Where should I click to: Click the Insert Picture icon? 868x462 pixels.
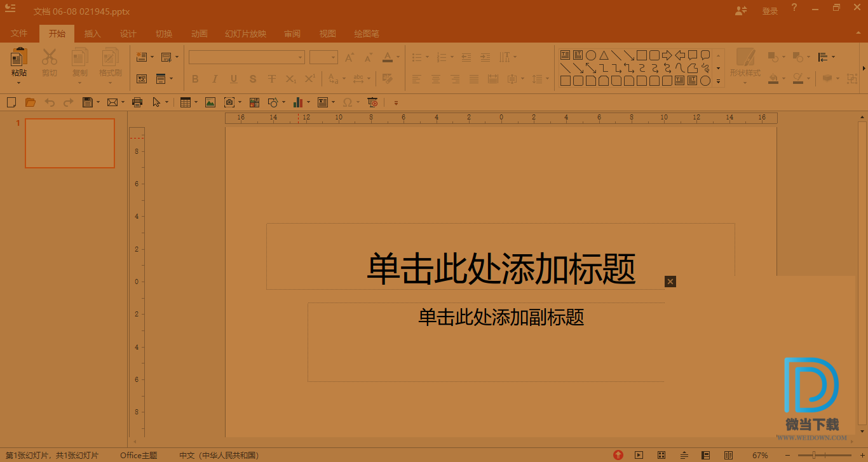(x=210, y=102)
